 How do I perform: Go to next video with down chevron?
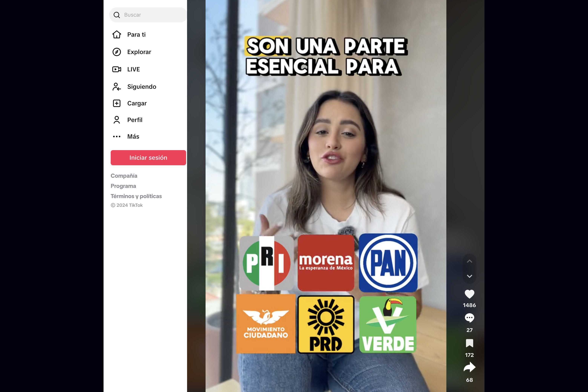pyautogui.click(x=469, y=276)
